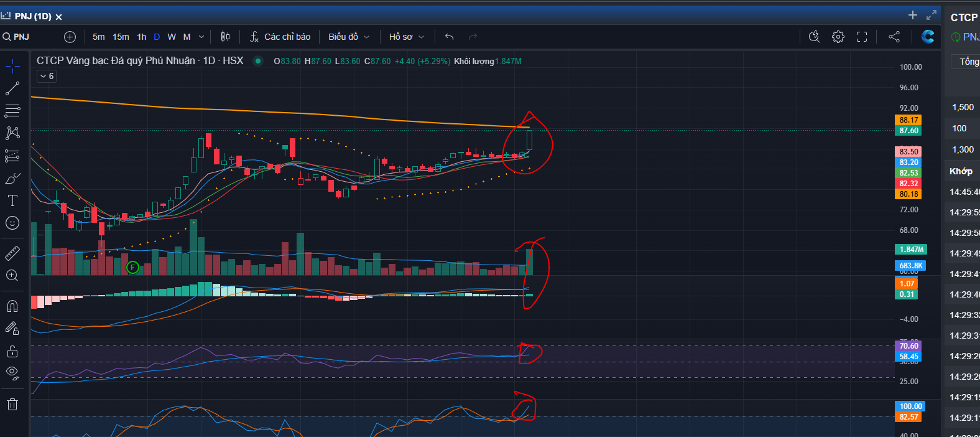Open the Các chỉ báo indicators menu
Image resolution: width=980 pixels, height=437 pixels.
280,37
